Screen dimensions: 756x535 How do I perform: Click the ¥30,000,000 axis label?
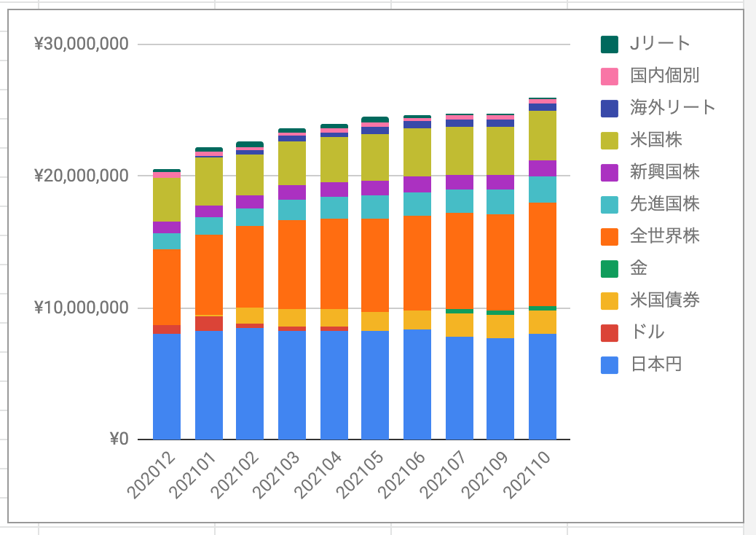(82, 44)
